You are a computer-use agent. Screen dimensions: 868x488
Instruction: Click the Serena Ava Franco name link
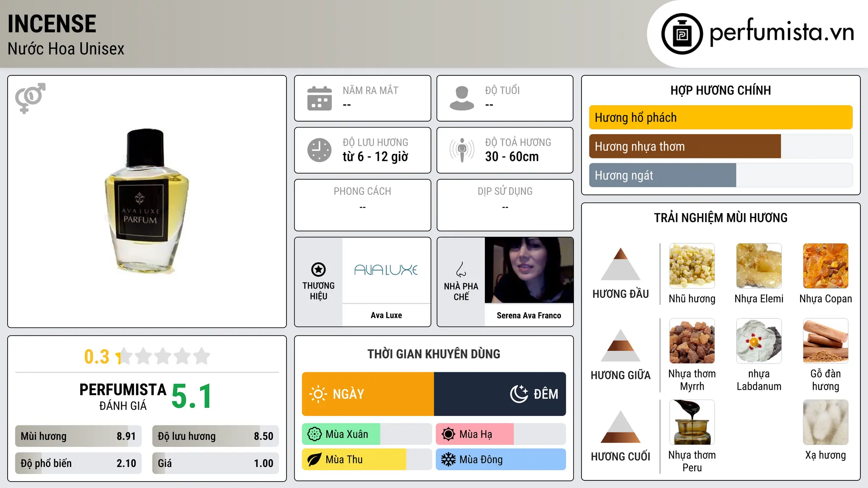tap(529, 315)
